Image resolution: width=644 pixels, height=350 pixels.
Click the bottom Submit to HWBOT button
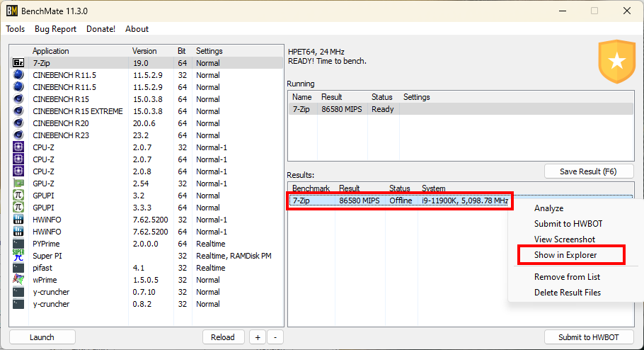click(x=589, y=337)
